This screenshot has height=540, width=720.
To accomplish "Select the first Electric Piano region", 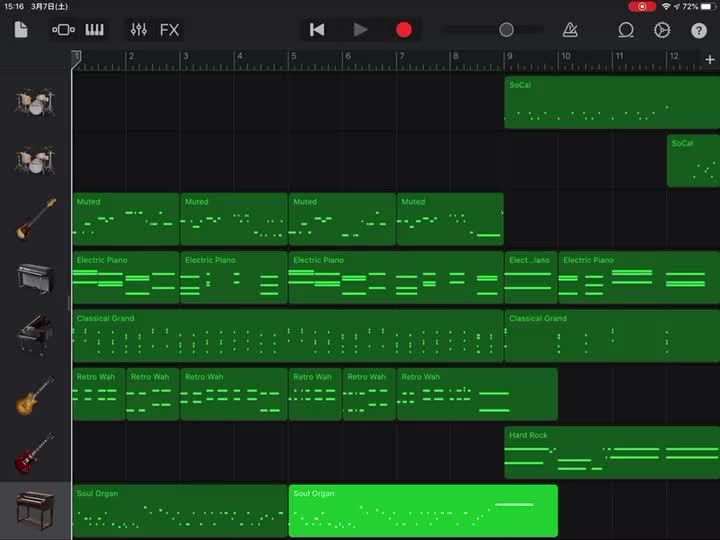I will click(x=126, y=277).
